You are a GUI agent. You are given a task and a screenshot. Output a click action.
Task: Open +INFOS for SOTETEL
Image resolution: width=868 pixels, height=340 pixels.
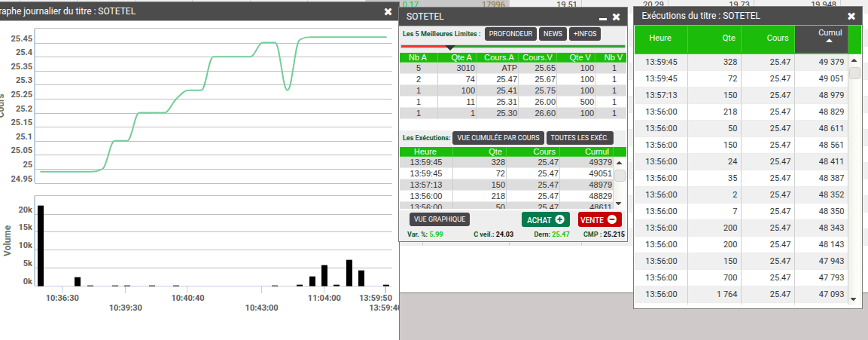[585, 35]
